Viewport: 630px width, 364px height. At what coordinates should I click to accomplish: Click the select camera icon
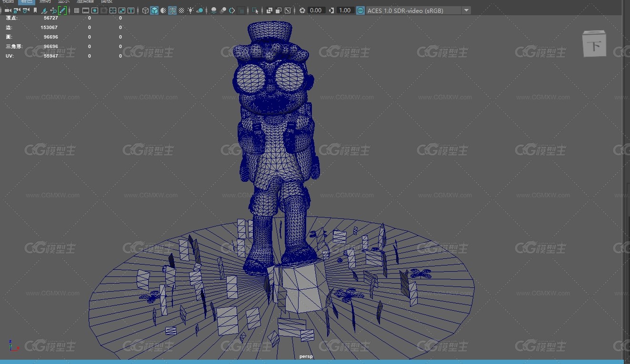[x=8, y=10]
